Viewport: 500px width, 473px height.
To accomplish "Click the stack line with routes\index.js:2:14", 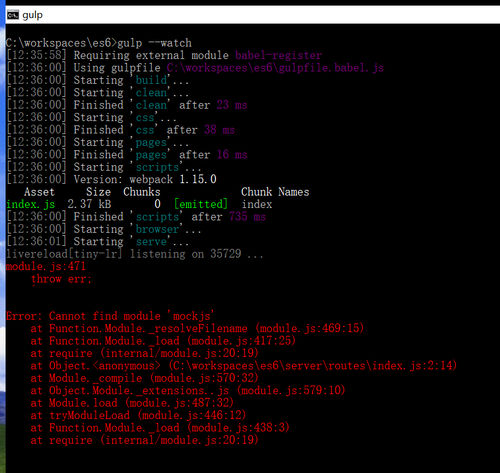I will (x=244, y=366).
